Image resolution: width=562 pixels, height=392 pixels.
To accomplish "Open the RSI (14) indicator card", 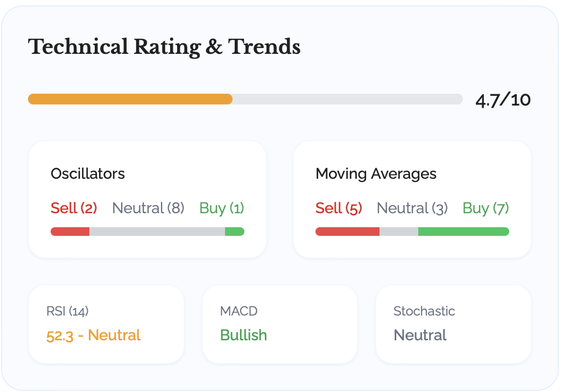I will (x=106, y=324).
